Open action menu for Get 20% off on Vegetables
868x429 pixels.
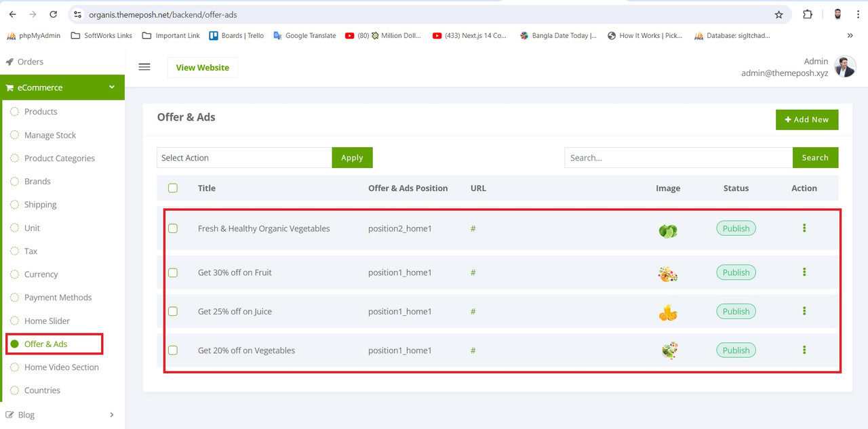804,350
